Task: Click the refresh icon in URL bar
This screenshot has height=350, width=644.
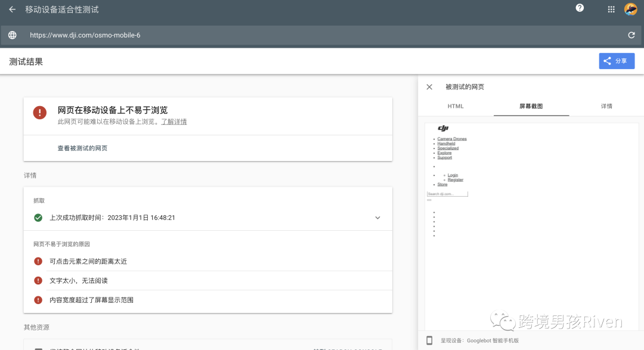Action: (x=631, y=35)
